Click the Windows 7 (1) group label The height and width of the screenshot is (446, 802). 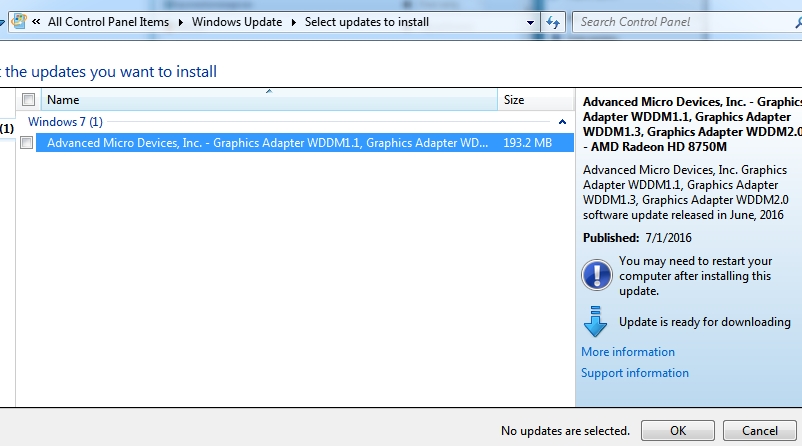click(x=65, y=122)
